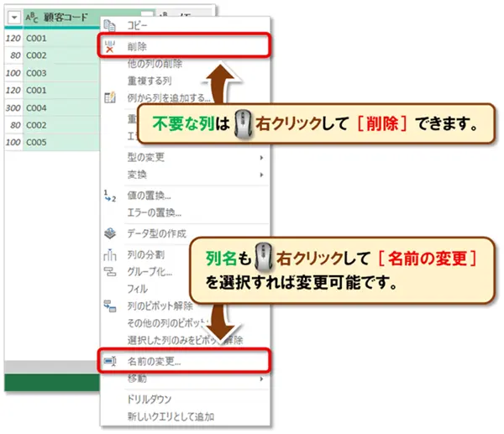Select コピー from the context menu

pos(137,25)
